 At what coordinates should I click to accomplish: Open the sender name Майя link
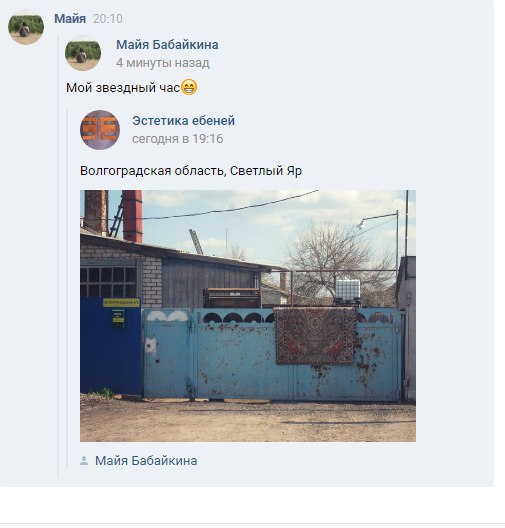pos(70,19)
